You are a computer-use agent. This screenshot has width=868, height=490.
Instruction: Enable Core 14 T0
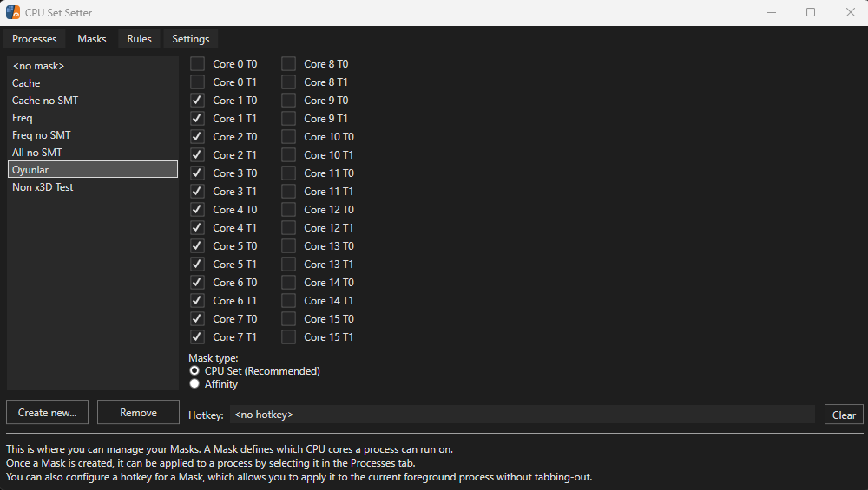click(288, 283)
